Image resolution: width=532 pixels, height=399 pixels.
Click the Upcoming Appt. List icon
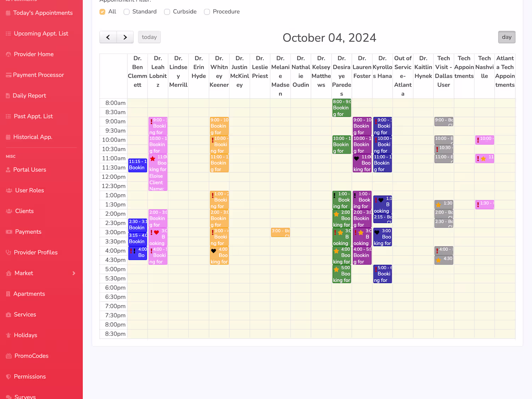point(9,34)
